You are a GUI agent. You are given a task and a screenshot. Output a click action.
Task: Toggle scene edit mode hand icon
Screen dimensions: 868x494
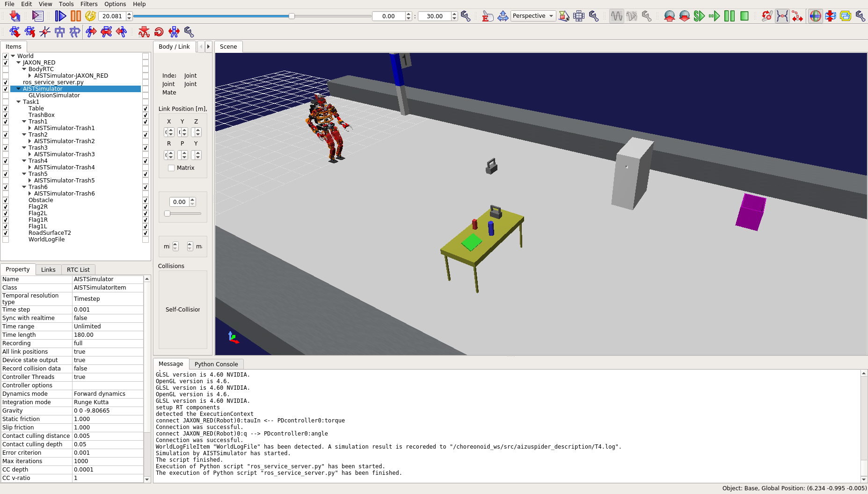[x=488, y=16]
